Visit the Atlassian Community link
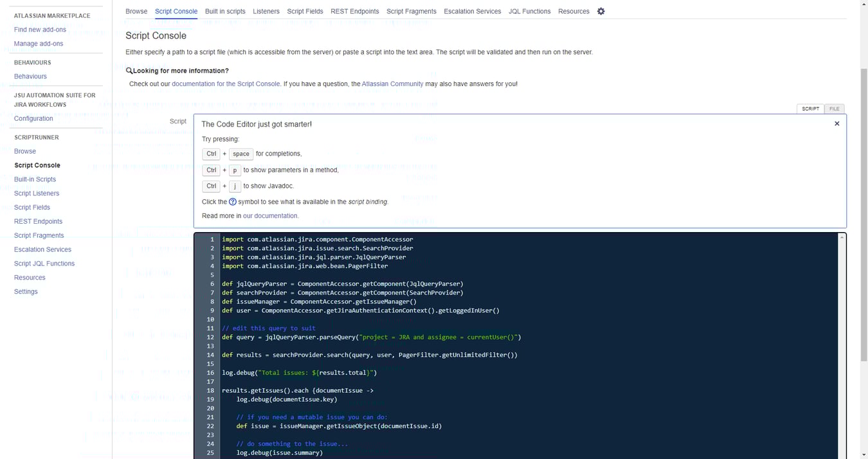 tap(392, 84)
